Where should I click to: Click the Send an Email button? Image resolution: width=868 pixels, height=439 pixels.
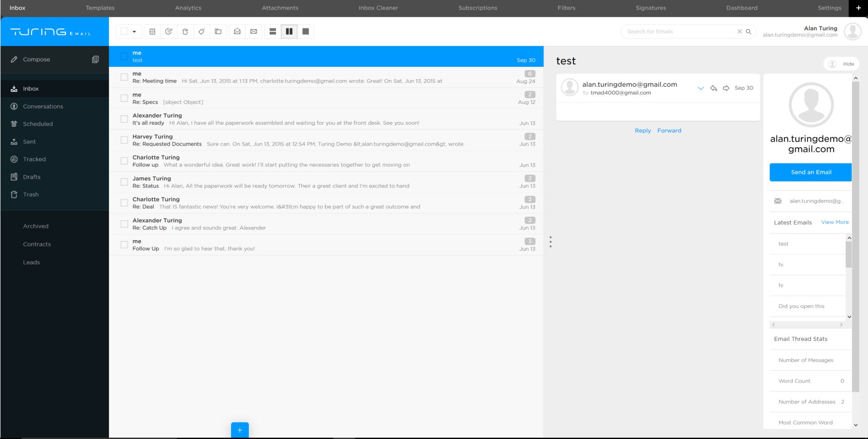[x=811, y=172]
